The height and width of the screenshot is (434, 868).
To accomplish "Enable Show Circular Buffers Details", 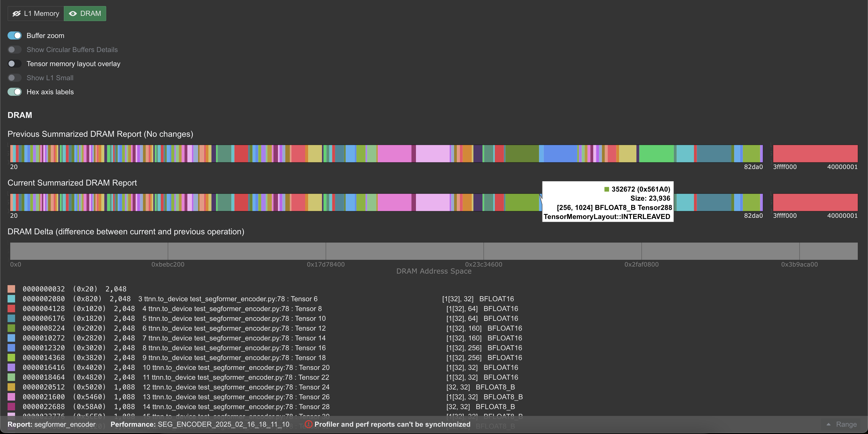I will (x=15, y=50).
